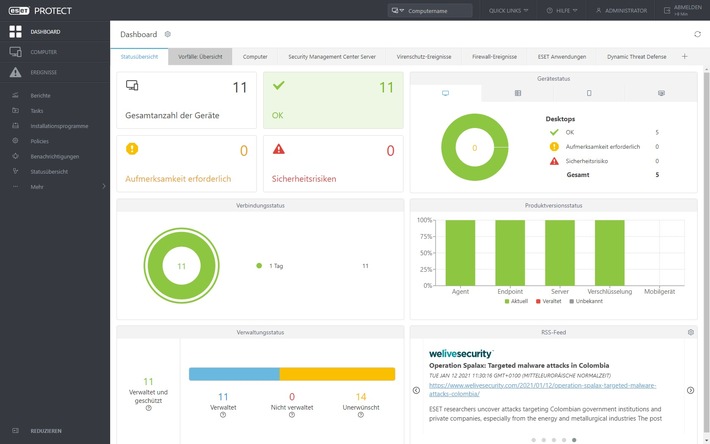Refresh the dashboard with the reload icon
The image size is (710, 444).
(697, 34)
